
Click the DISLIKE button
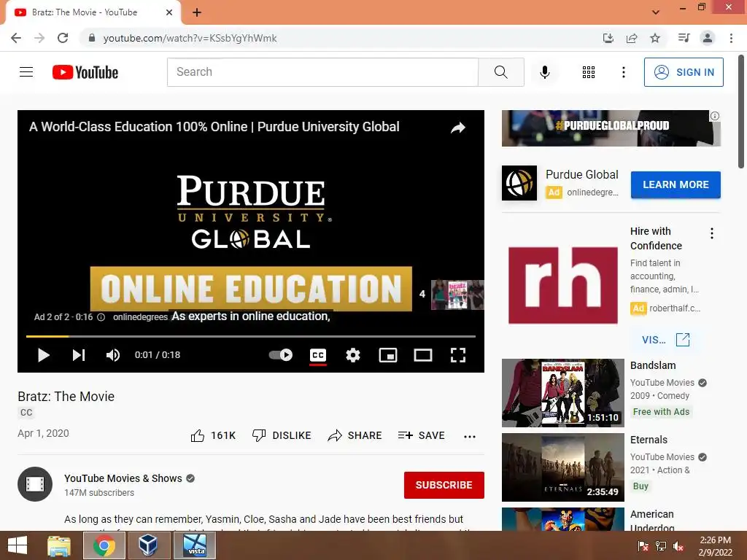tap(282, 435)
